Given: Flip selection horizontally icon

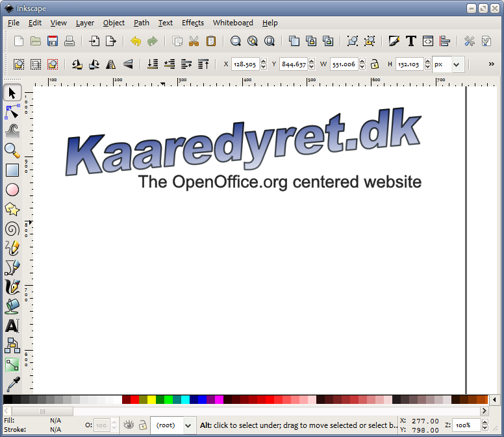Looking at the screenshot, I should tap(111, 64).
